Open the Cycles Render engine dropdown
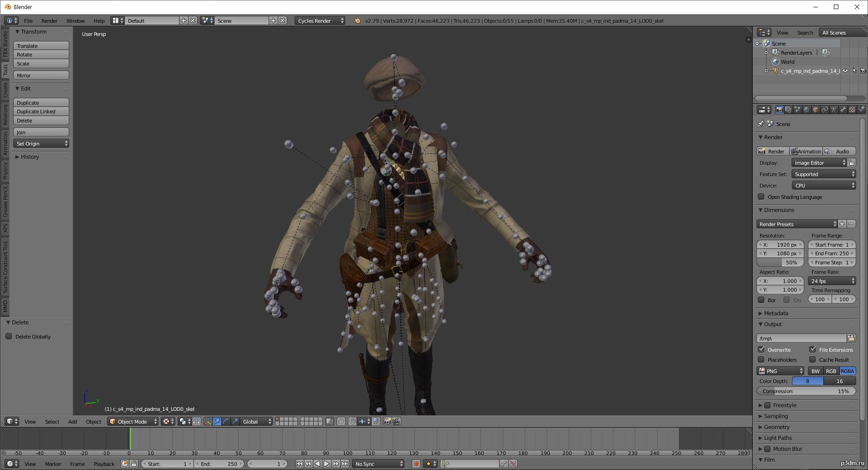The height and width of the screenshot is (470, 868). [x=320, y=20]
